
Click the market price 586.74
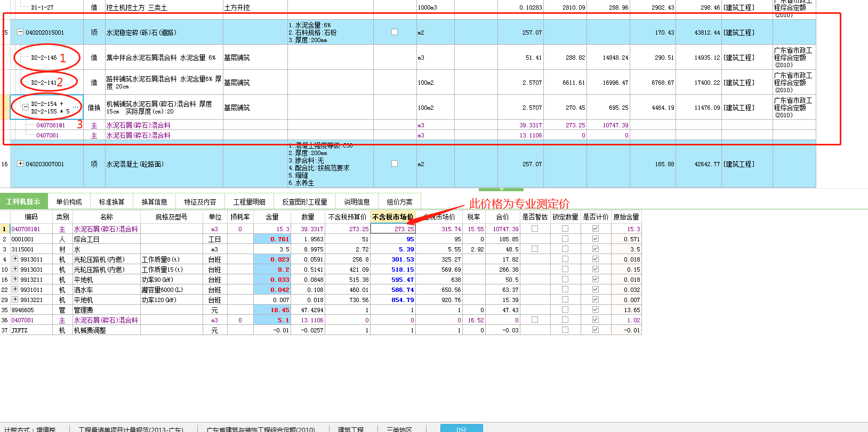click(403, 290)
